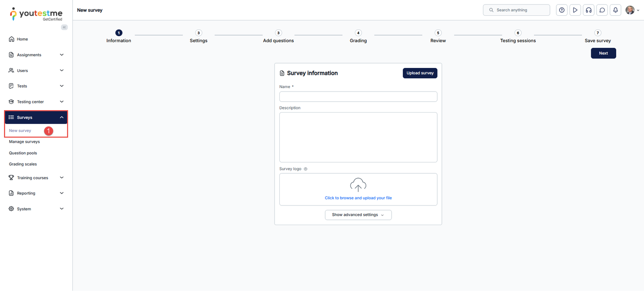Click the Reporting chart icon
The height and width of the screenshot is (291, 644).
pos(11,193)
